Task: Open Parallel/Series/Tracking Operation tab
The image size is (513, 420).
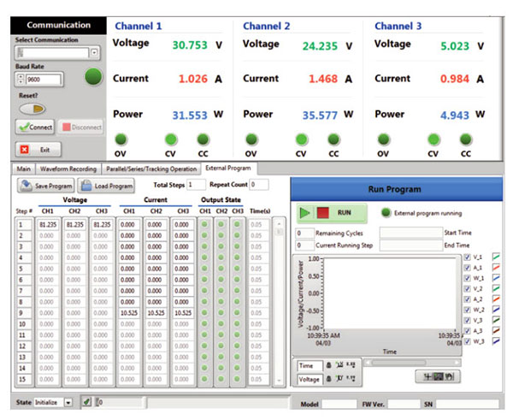Action: (151, 169)
